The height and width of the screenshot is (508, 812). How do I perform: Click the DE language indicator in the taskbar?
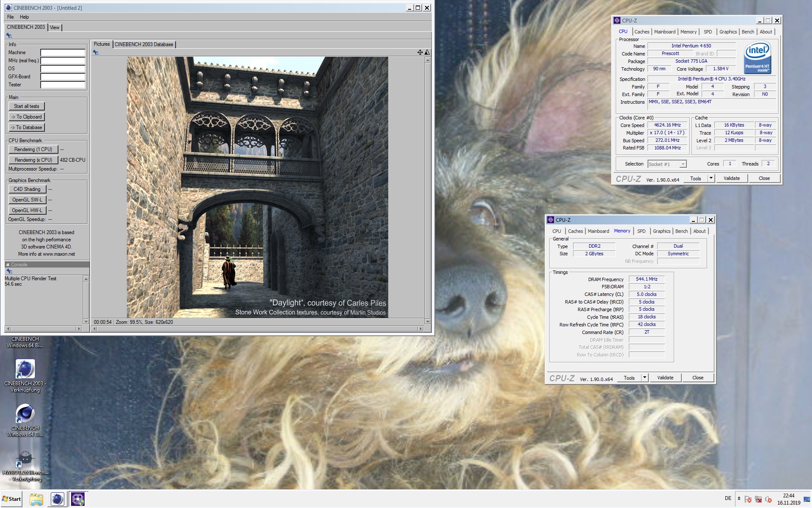(x=728, y=499)
